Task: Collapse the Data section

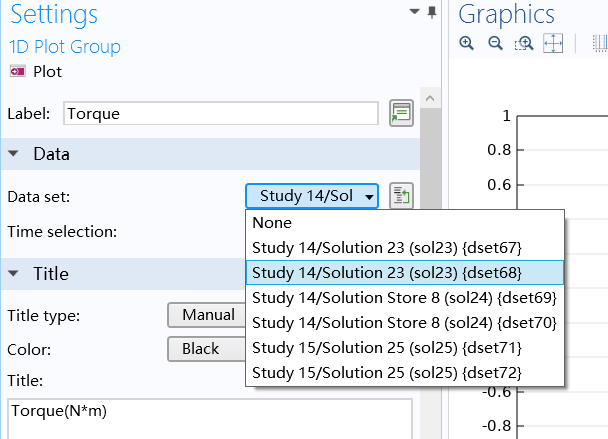Action: coord(13,154)
